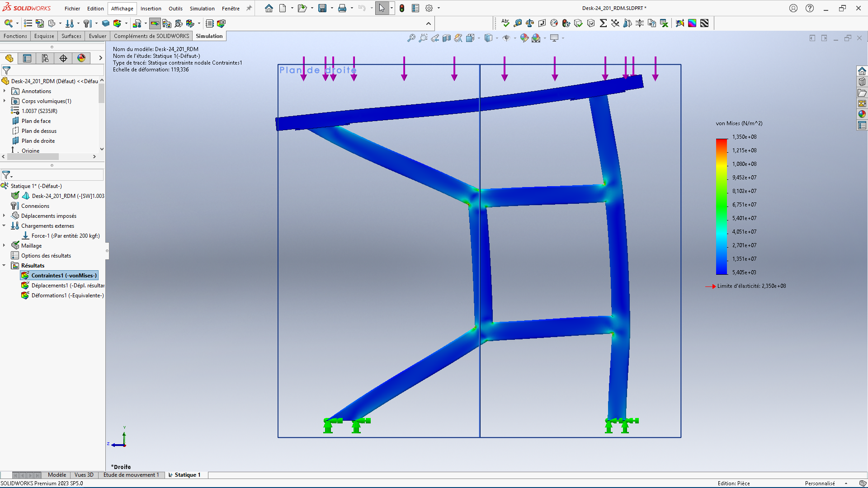Switch to the Evaluer tab
868x488 pixels.
pyautogui.click(x=98, y=36)
